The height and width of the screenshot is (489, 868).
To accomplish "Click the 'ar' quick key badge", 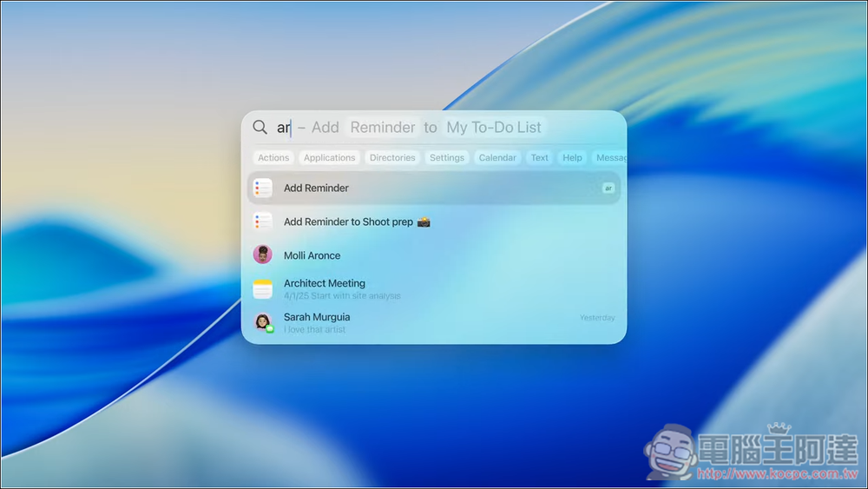I will point(608,188).
